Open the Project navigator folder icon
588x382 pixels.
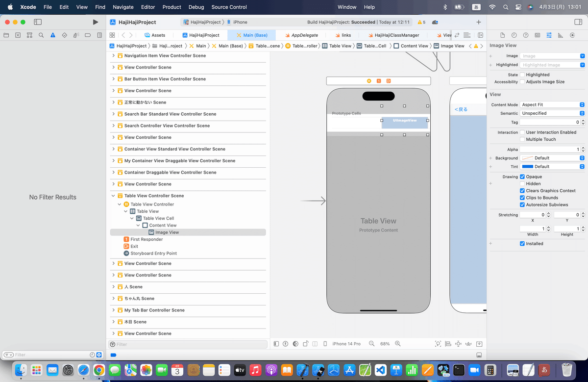click(x=6, y=35)
